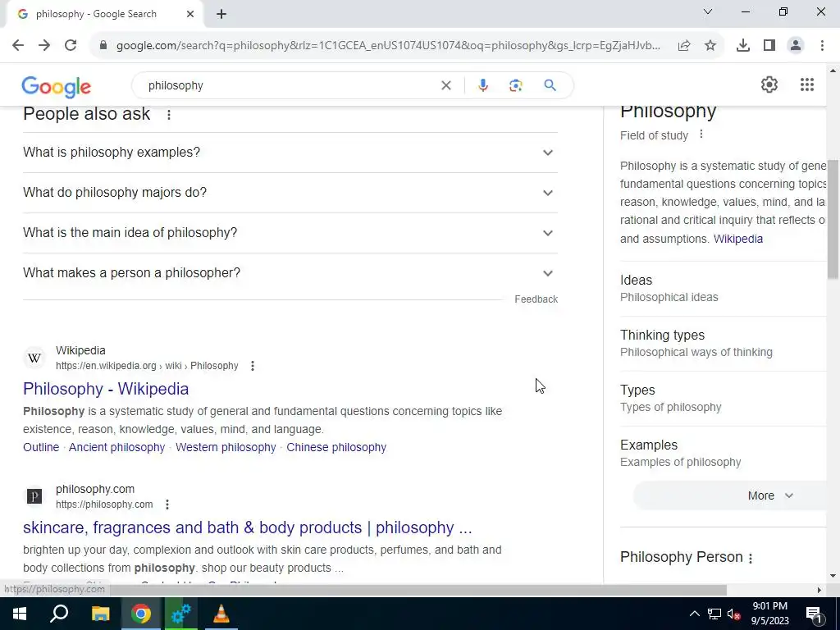Screen dimensions: 840x630
Task: Toggle the Chrome side panel
Action: coord(769,46)
